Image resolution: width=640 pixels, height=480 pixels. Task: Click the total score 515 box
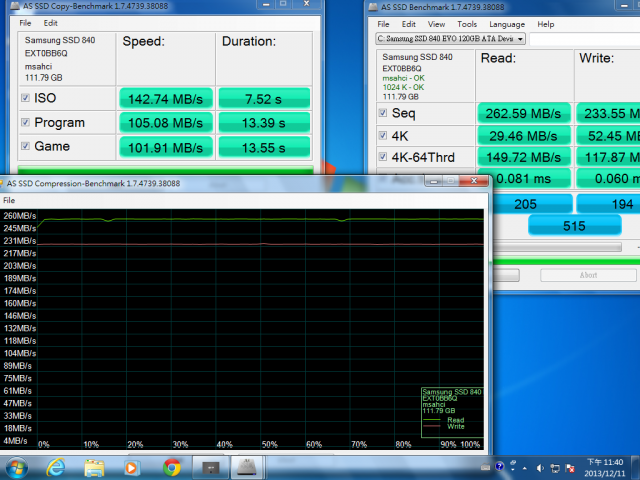point(574,226)
